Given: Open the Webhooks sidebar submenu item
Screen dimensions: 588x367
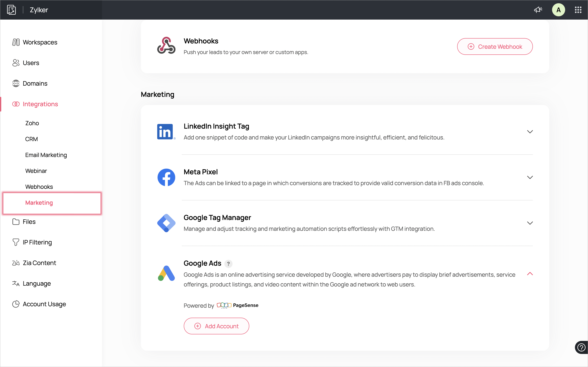Looking at the screenshot, I should tap(39, 187).
